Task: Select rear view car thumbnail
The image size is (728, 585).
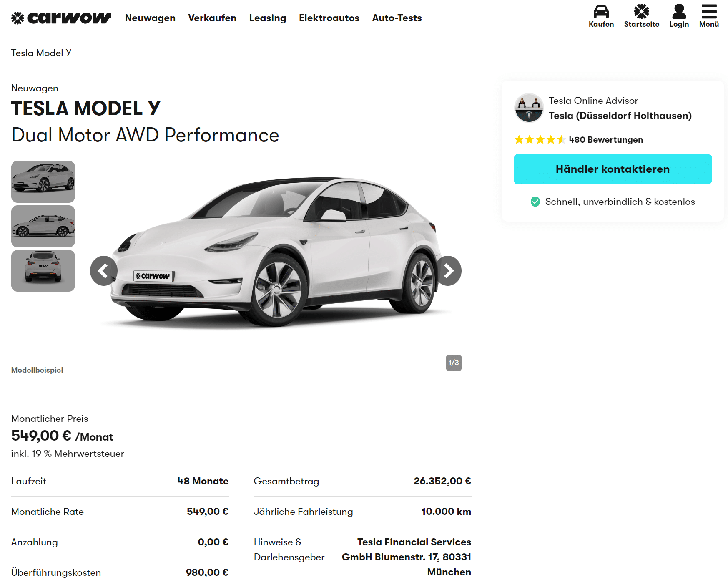Action: coord(43,271)
